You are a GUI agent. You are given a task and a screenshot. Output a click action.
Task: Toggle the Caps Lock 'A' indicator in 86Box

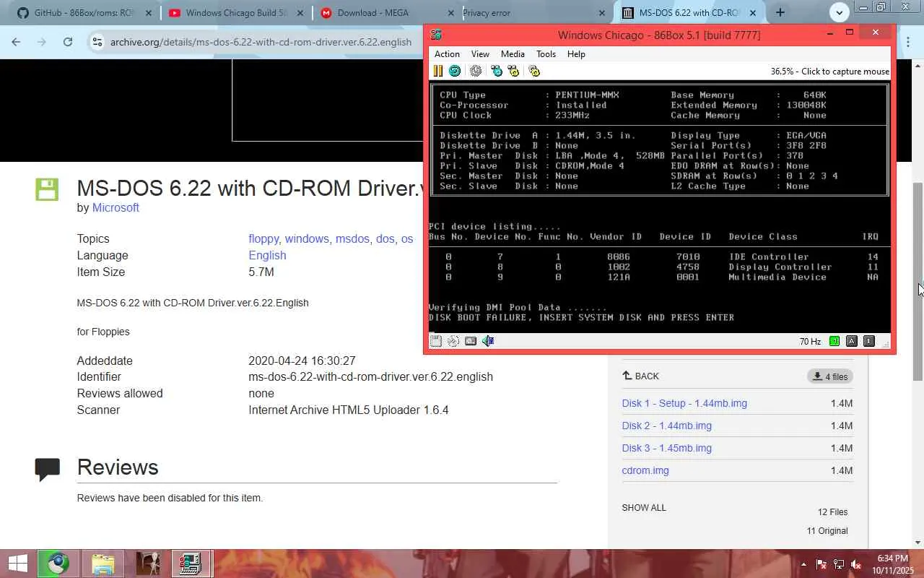852,341
